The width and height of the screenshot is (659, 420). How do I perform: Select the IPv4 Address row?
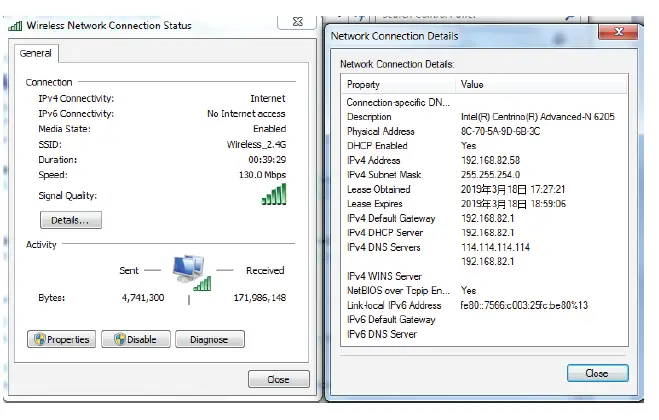point(484,160)
